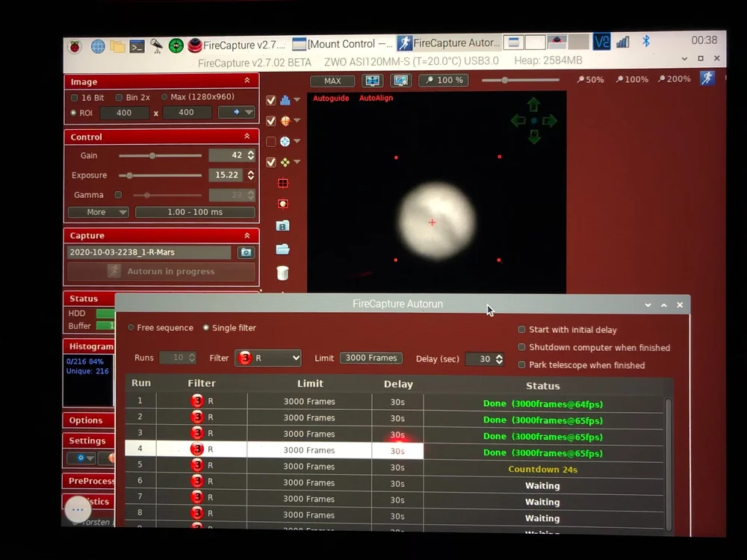Click the Gain slider
Screen dimensions: 747x560
click(x=160, y=156)
